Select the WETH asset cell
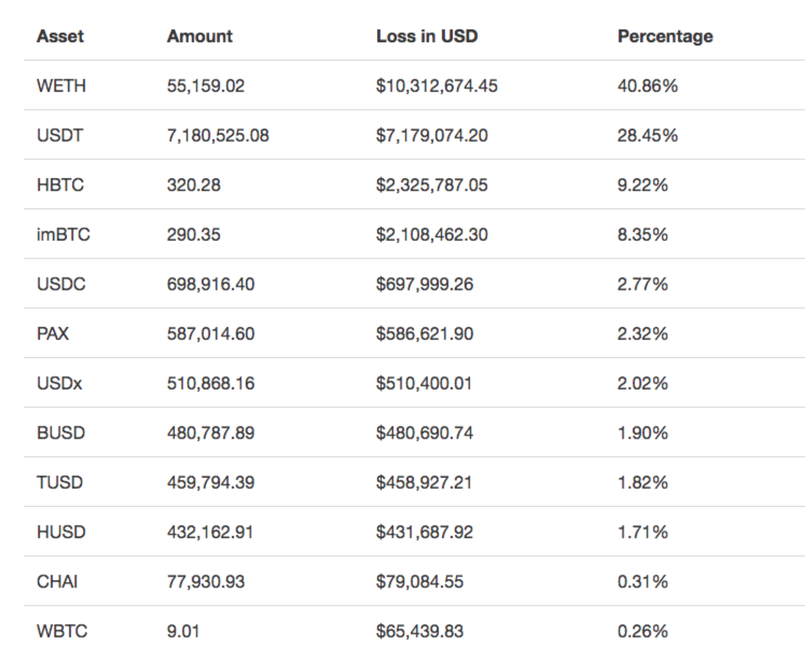This screenshot has height=661, width=812. click(62, 86)
